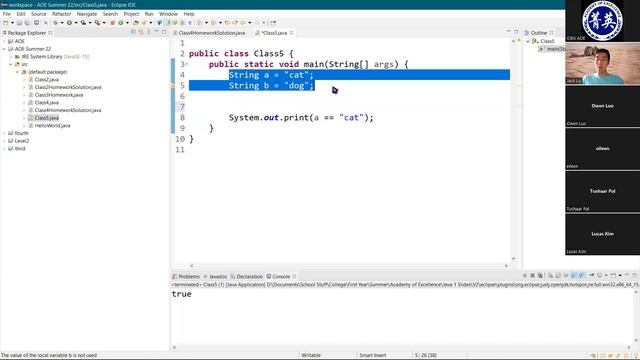Click the Save icon in toolbar
The height and width of the screenshot is (360, 640).
(19, 23)
